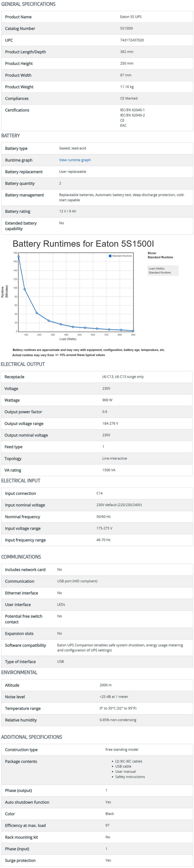Click the UPC value 743172437020

[132, 40]
